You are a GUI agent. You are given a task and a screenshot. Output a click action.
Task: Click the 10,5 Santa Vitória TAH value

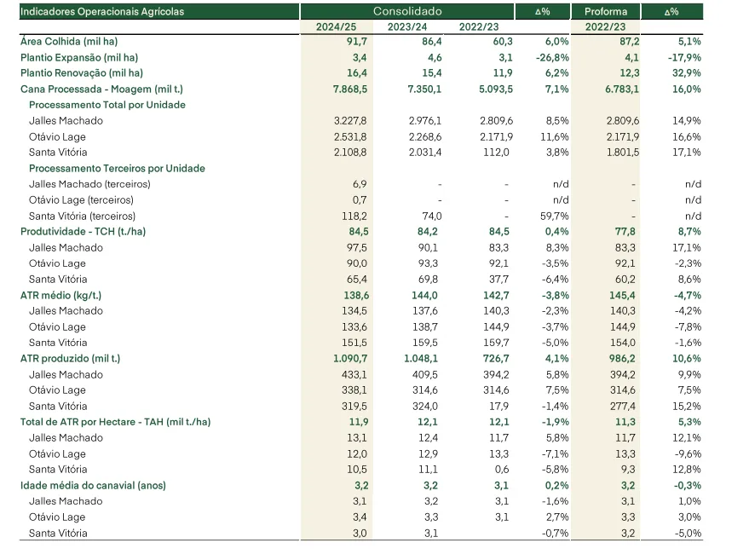tap(357, 470)
